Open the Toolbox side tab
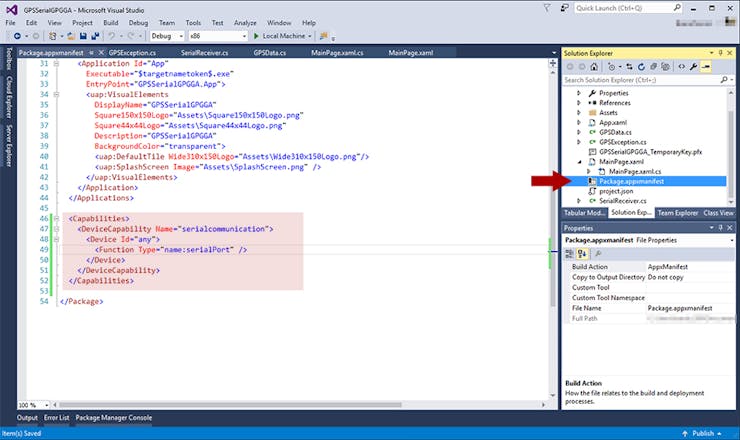This screenshot has width=740, height=440. pyautogui.click(x=8, y=59)
